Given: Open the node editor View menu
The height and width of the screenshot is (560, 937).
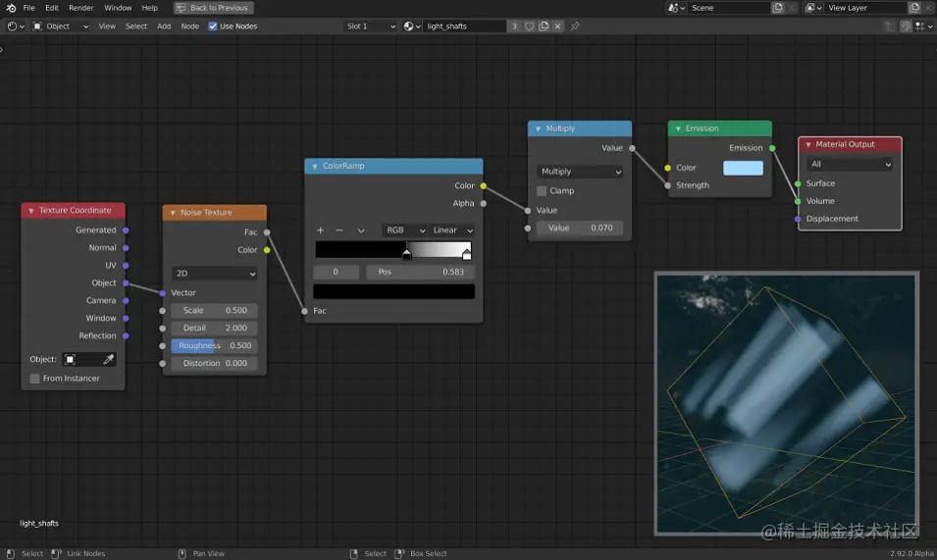Looking at the screenshot, I should 107,26.
